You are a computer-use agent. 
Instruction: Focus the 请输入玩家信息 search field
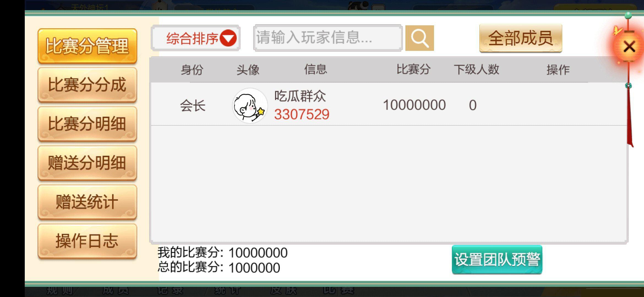(x=328, y=38)
